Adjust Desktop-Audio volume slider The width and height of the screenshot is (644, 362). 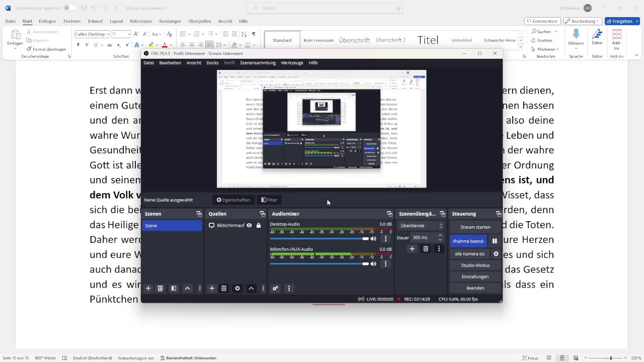point(319,238)
